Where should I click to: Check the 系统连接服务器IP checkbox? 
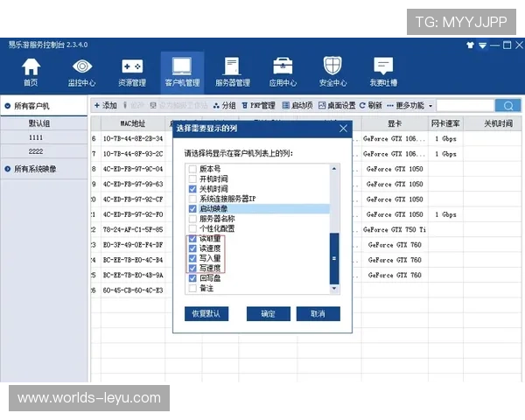click(192, 199)
